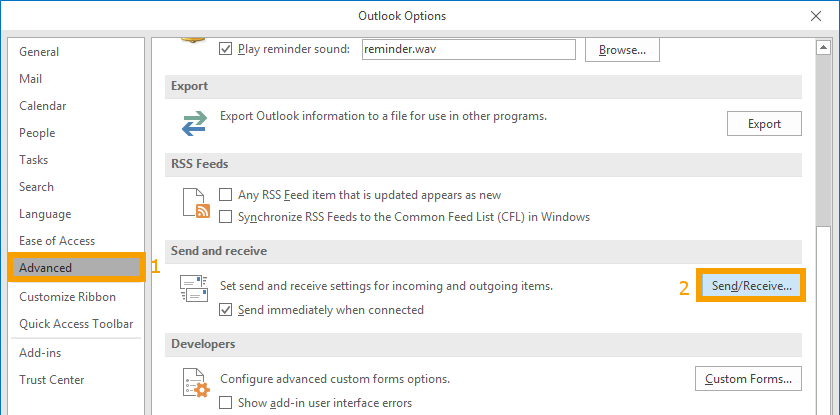
Task: Check Synchronize RSS Feeds to Common Feed List
Action: (x=226, y=217)
